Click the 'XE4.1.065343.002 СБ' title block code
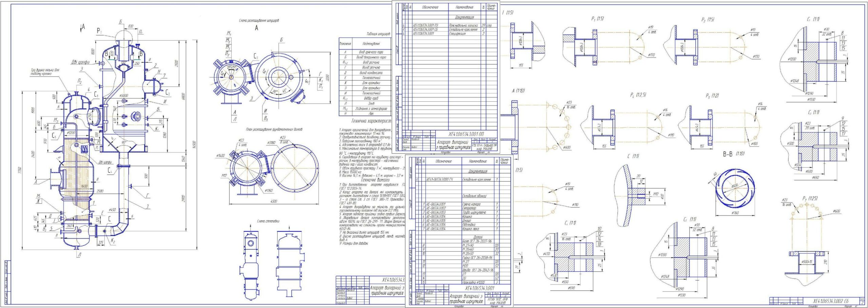The width and height of the screenshot is (868, 308). coord(830,301)
